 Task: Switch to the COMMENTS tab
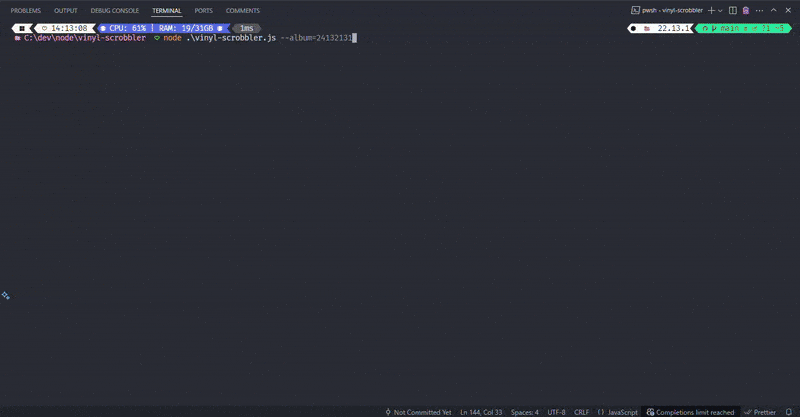pyautogui.click(x=243, y=10)
